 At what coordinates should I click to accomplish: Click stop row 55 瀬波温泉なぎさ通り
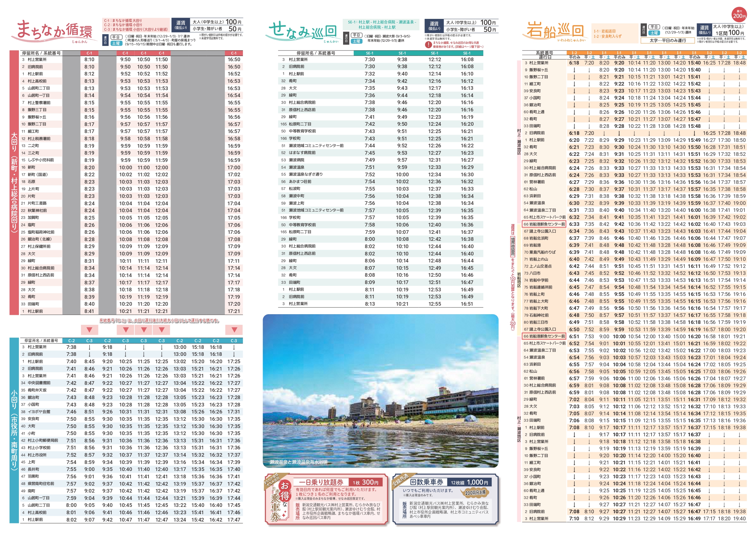381,174
